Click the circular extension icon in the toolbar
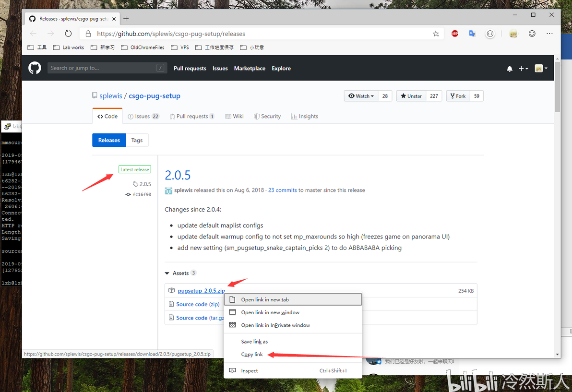The height and width of the screenshot is (392, 572). pyautogui.click(x=490, y=34)
